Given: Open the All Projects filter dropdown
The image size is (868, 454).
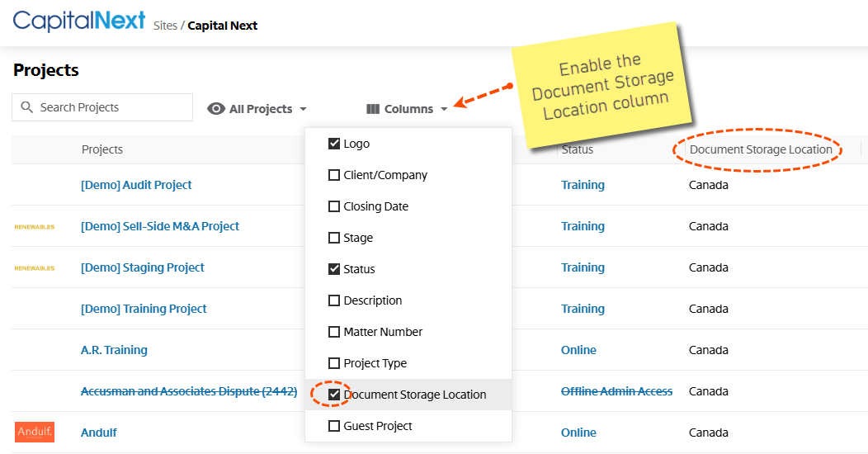Looking at the screenshot, I should pyautogui.click(x=257, y=109).
